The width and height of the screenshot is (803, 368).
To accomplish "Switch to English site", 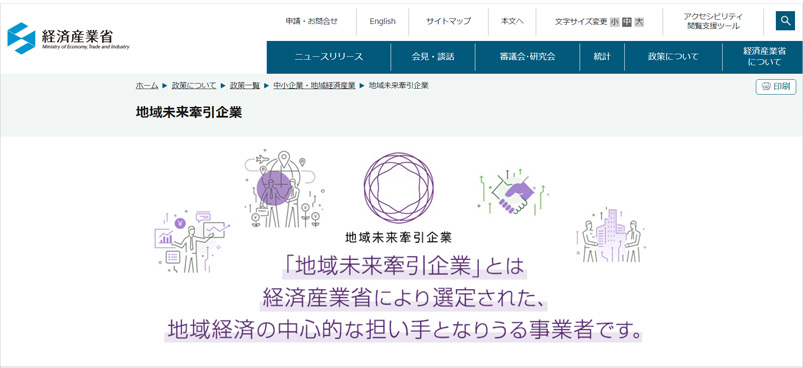I will point(383,21).
